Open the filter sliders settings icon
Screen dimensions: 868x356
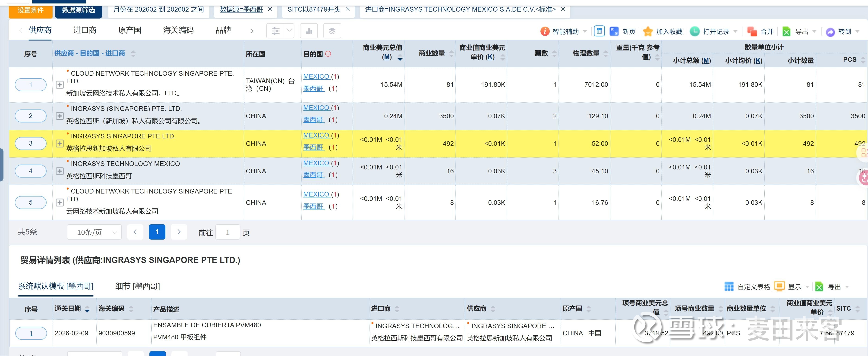[x=275, y=31]
